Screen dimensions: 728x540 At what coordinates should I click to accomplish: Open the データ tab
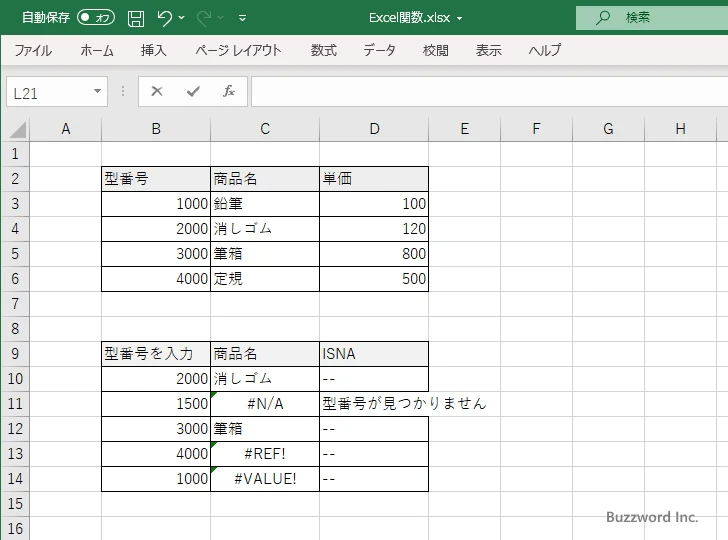tap(379, 50)
